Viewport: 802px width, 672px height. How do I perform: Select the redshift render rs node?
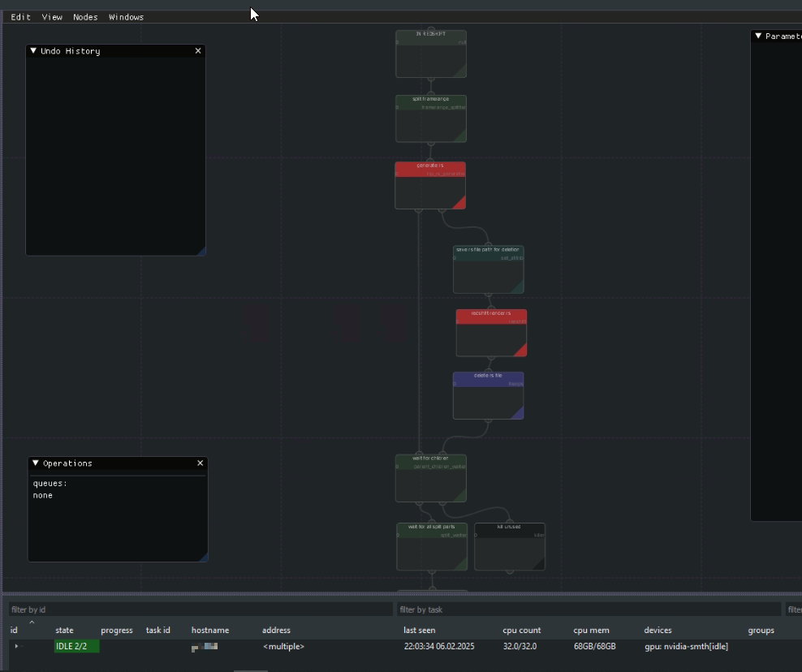click(x=491, y=332)
